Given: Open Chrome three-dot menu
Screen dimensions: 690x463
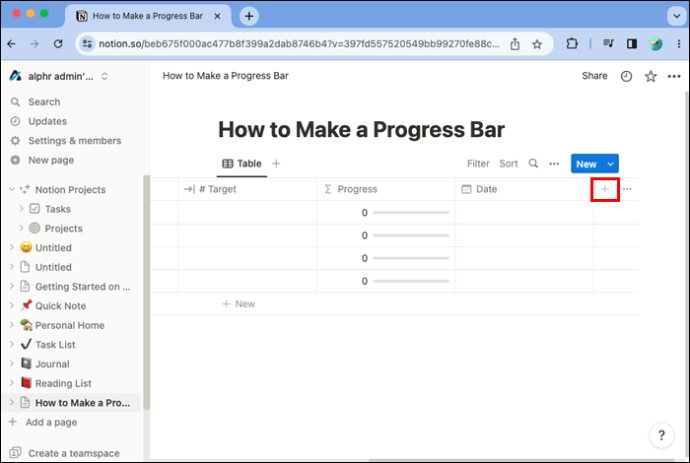Looking at the screenshot, I should pos(679,44).
